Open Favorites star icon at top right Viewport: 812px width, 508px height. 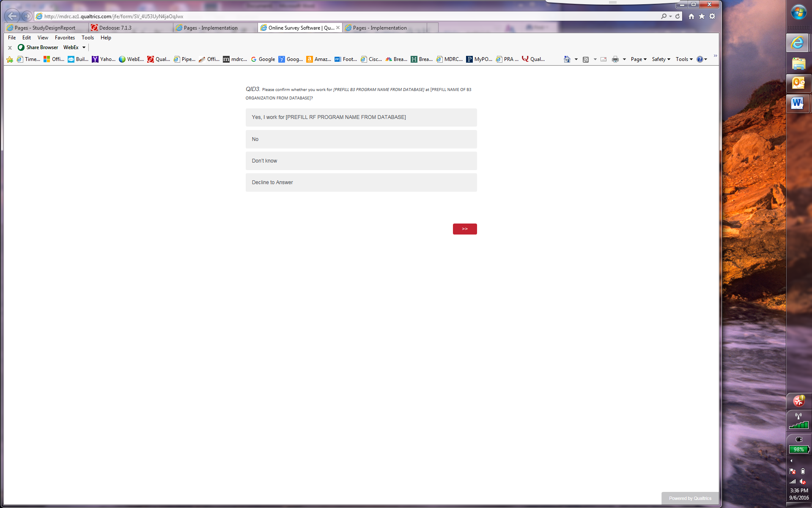point(702,16)
